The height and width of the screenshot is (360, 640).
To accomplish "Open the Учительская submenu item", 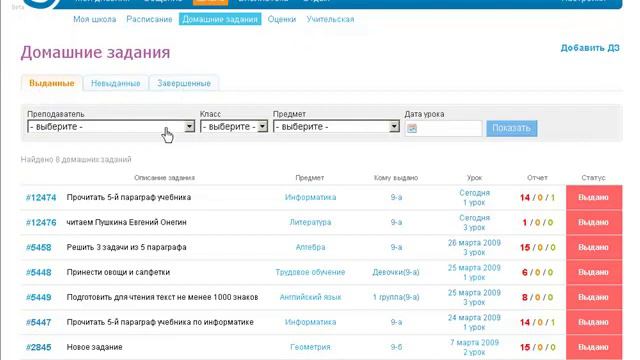I will (x=330, y=19).
